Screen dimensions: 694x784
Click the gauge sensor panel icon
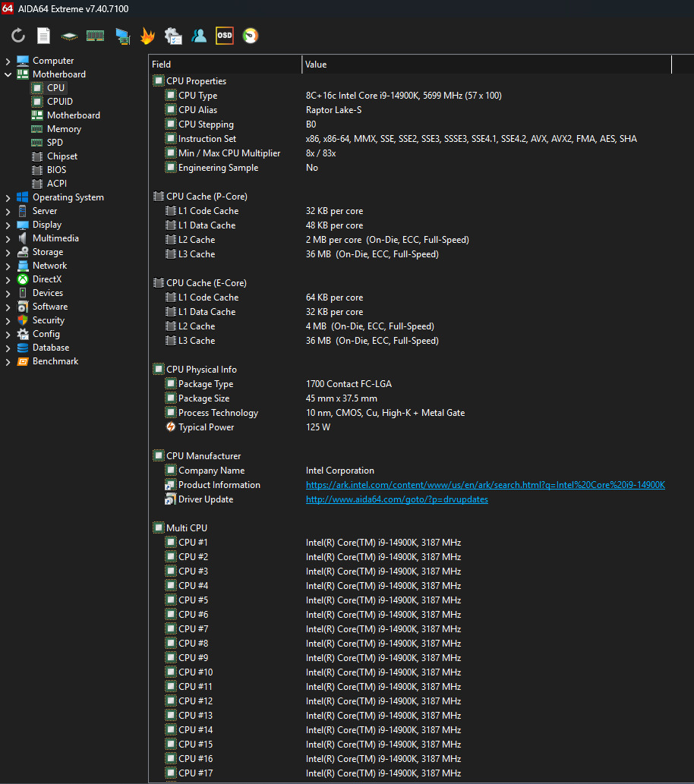click(x=250, y=36)
